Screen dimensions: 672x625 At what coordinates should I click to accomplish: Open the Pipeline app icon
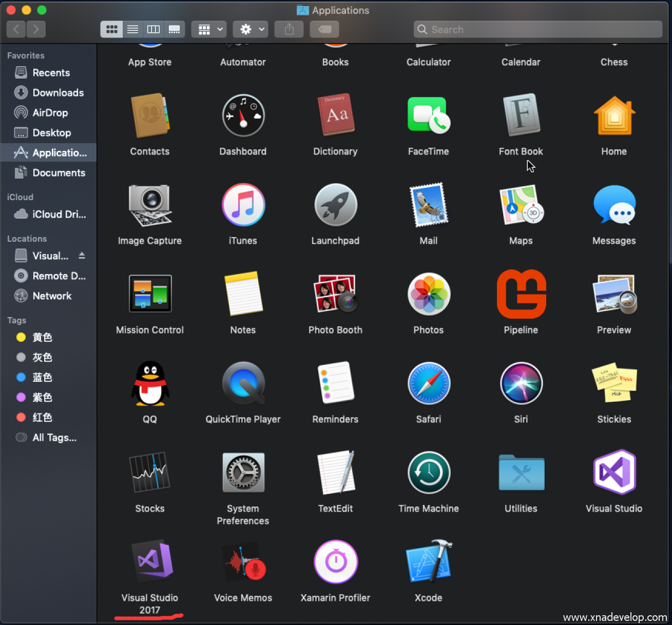[521, 294]
